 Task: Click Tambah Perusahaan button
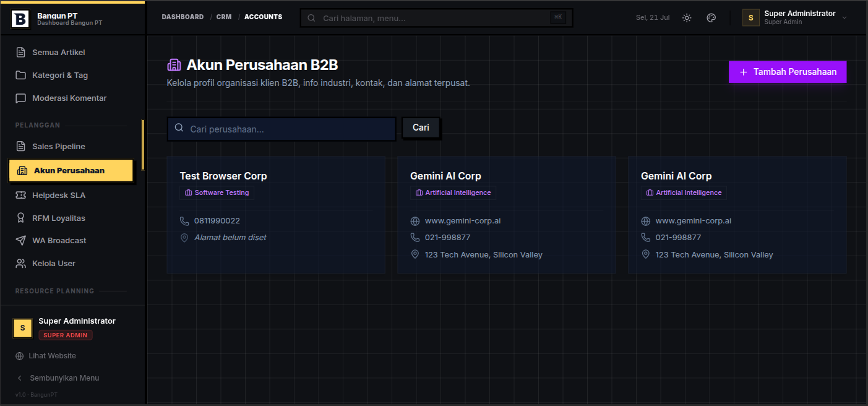[x=788, y=72]
